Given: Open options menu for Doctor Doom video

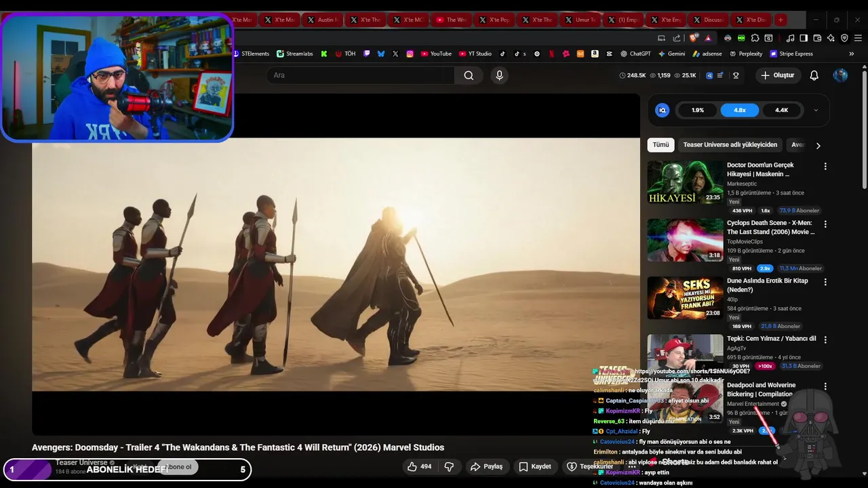Looking at the screenshot, I should pos(825,166).
